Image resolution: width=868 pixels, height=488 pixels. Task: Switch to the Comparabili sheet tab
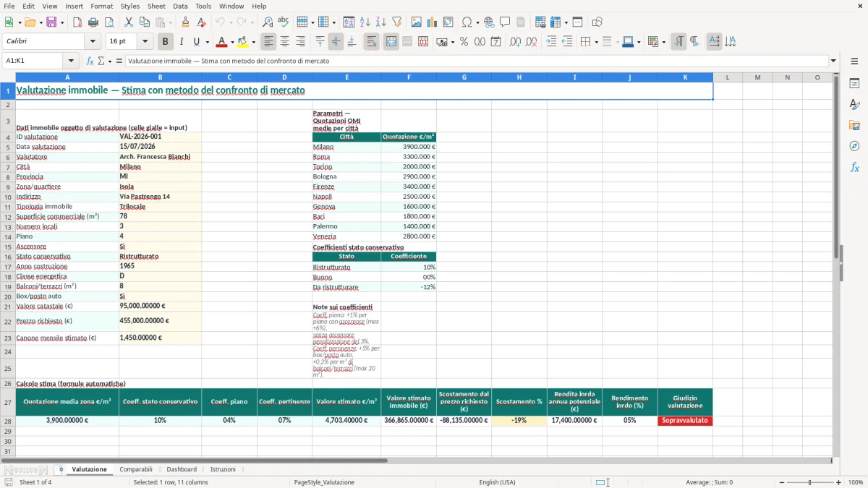136,469
